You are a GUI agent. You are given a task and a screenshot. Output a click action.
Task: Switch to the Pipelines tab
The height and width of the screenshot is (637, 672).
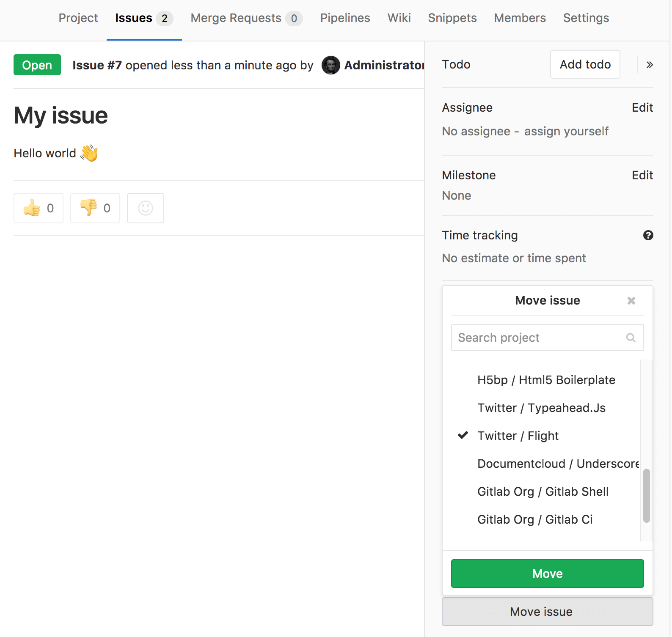(345, 18)
